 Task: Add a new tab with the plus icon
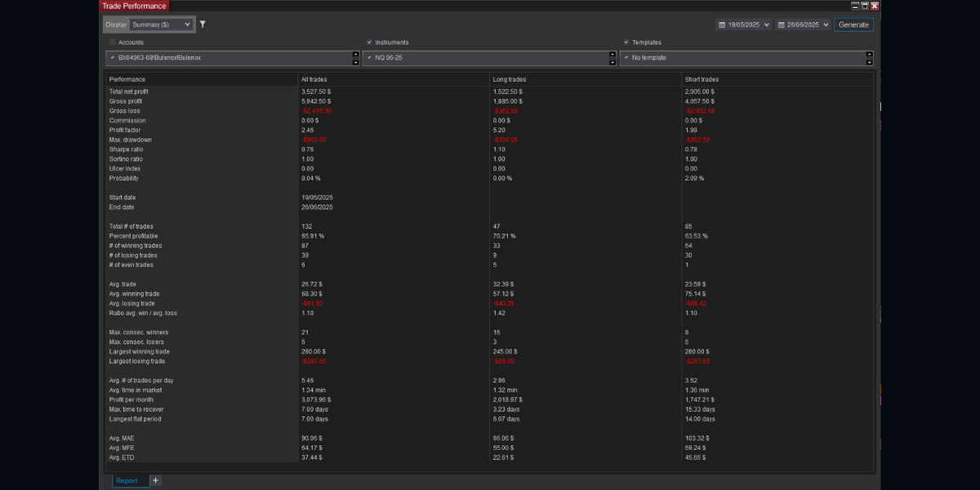(155, 480)
